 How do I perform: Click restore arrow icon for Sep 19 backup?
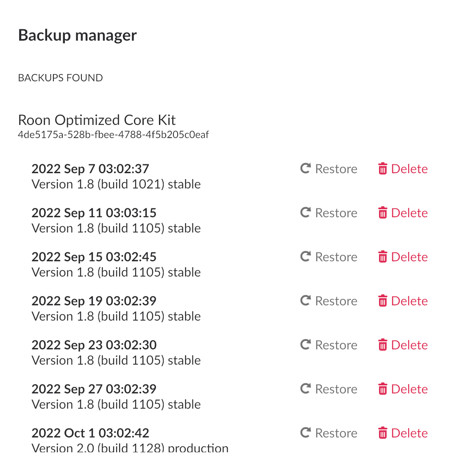(306, 301)
